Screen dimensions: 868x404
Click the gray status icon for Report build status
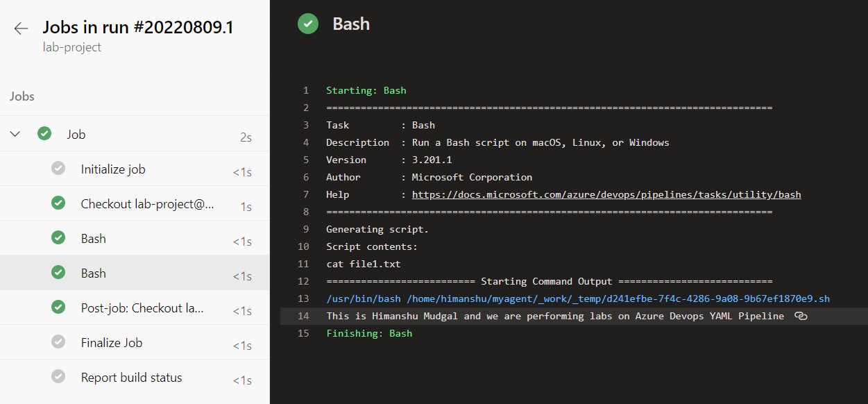click(x=58, y=377)
